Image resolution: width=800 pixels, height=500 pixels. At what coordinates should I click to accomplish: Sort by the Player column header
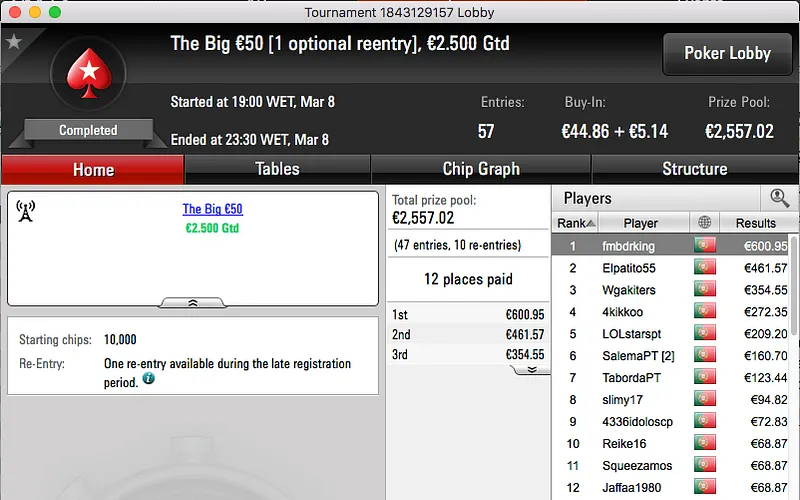point(640,223)
